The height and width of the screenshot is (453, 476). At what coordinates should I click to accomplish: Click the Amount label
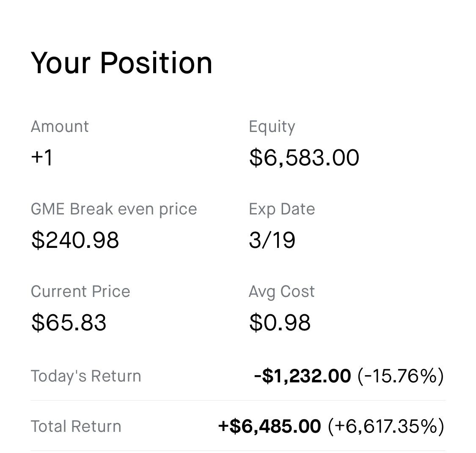coord(59,126)
